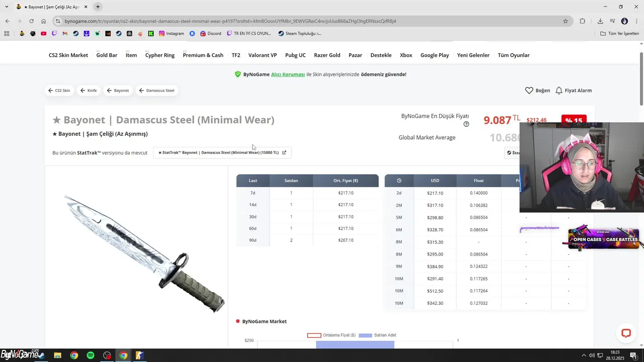The image size is (644, 362).
Task: Go to the Pazar menu item
Action: point(355,55)
